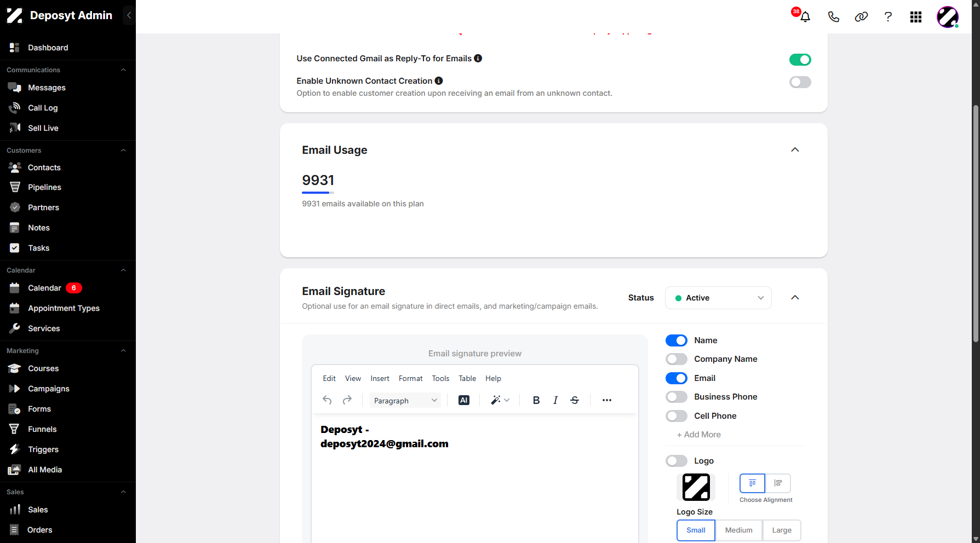
Task: Enable Unknown Contact Creation toggle
Action: pos(800,82)
